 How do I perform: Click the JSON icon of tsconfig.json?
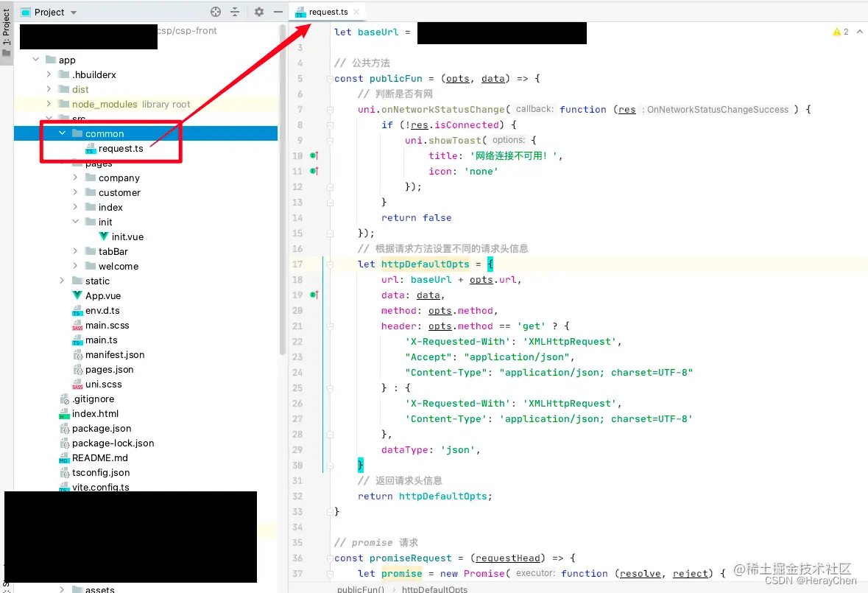click(x=64, y=473)
